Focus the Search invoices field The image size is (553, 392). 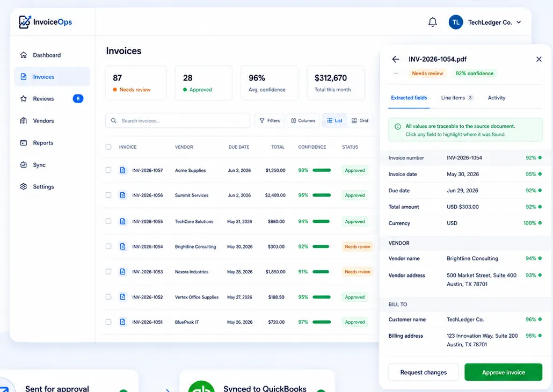coord(178,121)
